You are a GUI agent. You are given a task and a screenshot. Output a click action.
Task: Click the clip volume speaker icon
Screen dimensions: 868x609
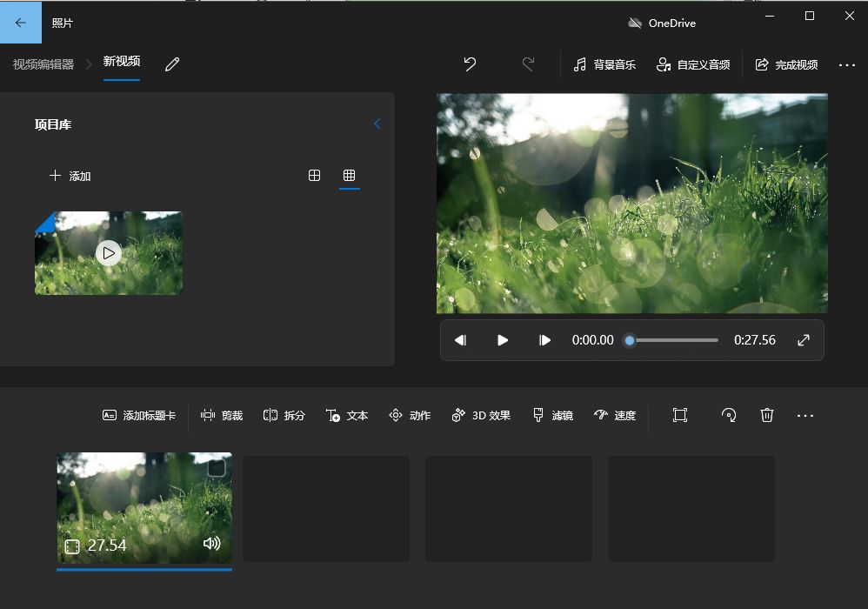(x=211, y=543)
